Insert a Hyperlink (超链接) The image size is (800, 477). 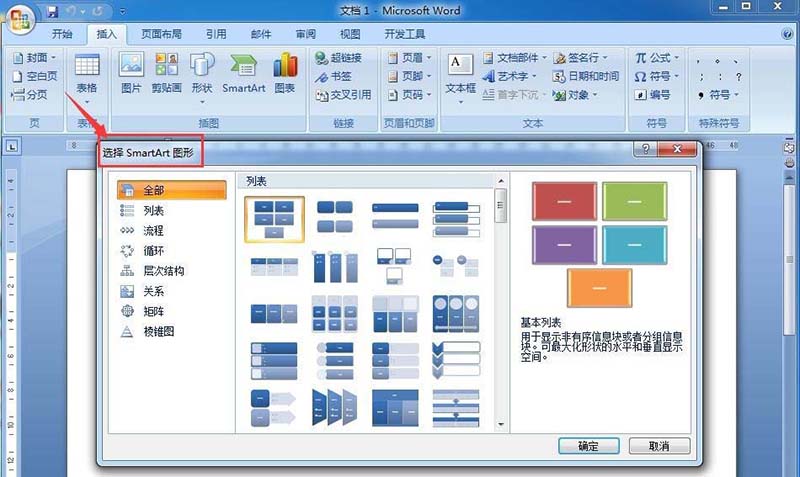pos(338,58)
